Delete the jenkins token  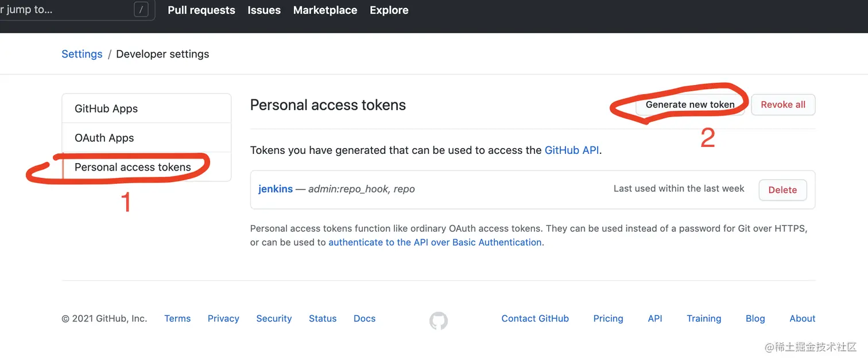pyautogui.click(x=782, y=190)
